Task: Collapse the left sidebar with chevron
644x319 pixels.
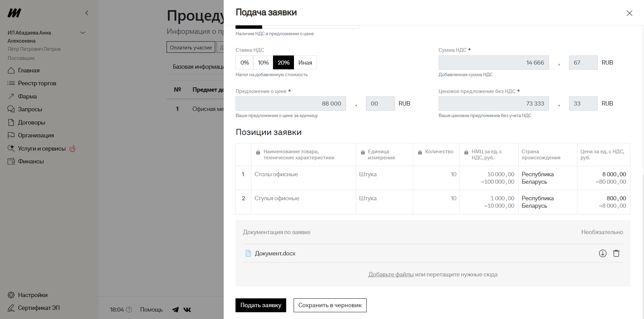Action: [87, 13]
